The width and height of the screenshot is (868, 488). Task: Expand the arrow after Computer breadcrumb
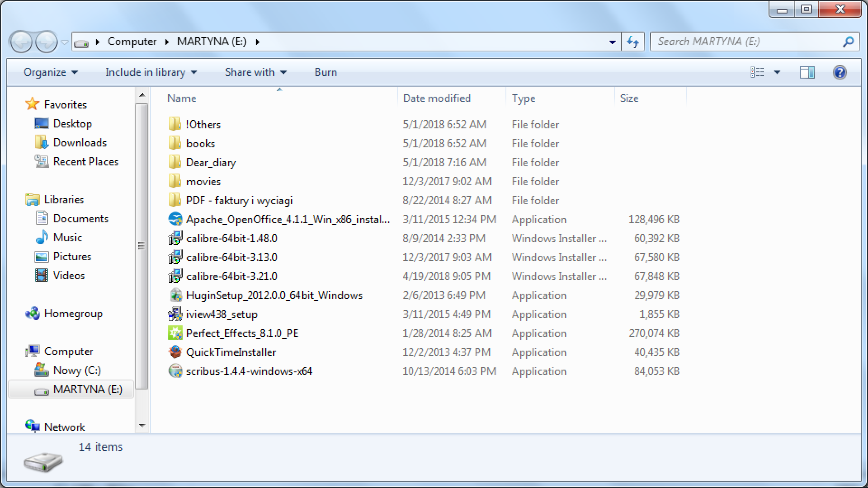click(167, 42)
